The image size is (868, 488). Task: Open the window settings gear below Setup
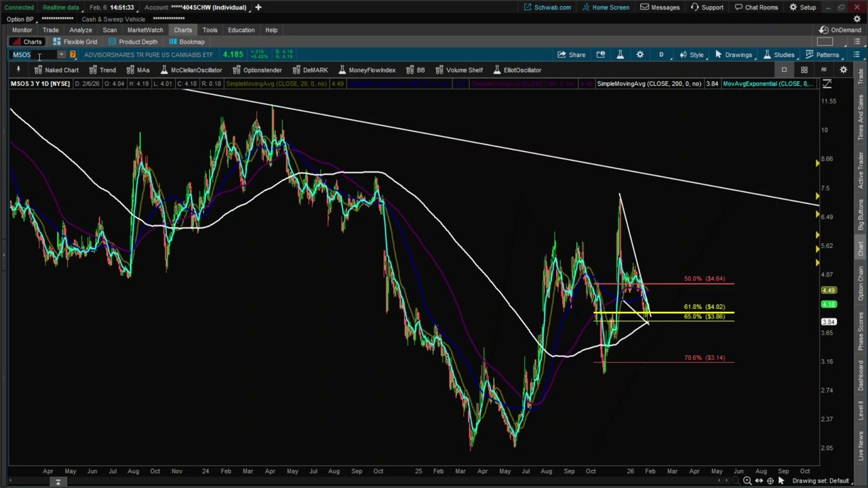coord(857,19)
